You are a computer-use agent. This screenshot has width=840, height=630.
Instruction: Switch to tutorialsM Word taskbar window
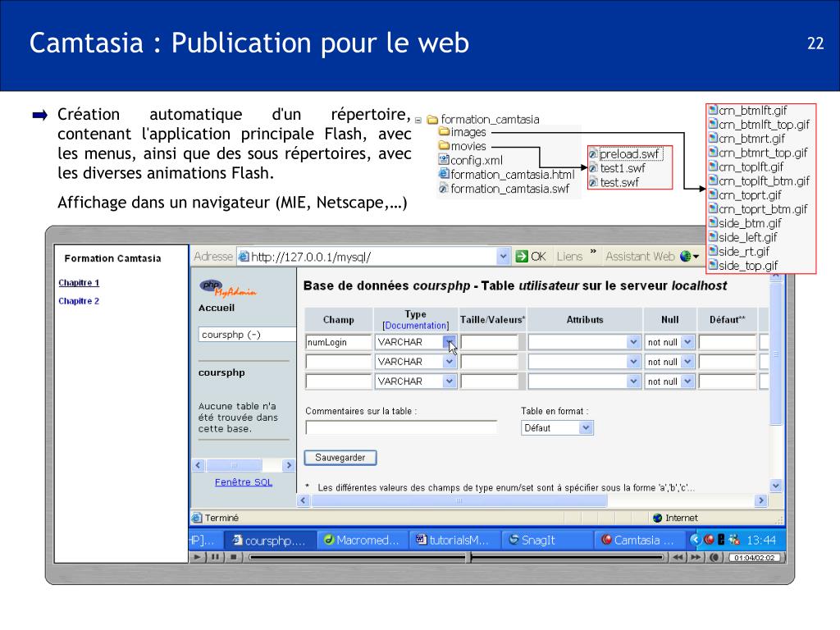(x=455, y=540)
